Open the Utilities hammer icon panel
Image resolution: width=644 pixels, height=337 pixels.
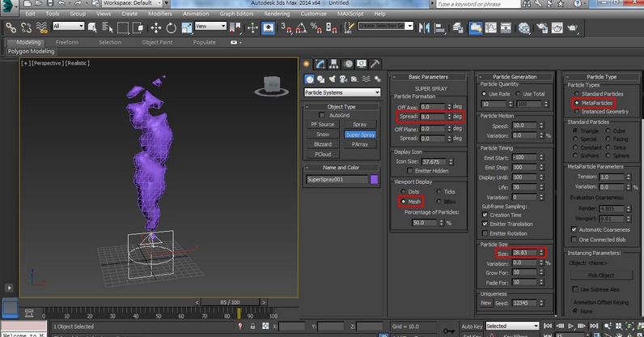coord(375,64)
